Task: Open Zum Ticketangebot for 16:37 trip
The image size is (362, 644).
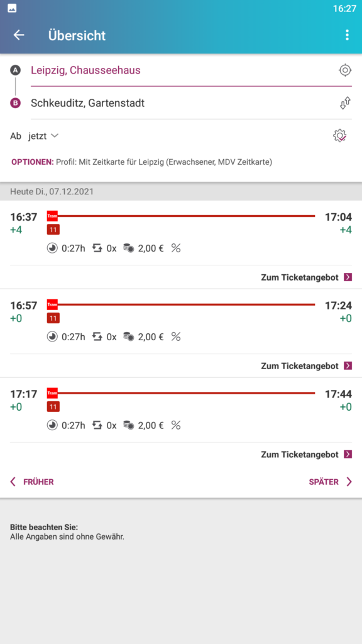Action: point(307,277)
